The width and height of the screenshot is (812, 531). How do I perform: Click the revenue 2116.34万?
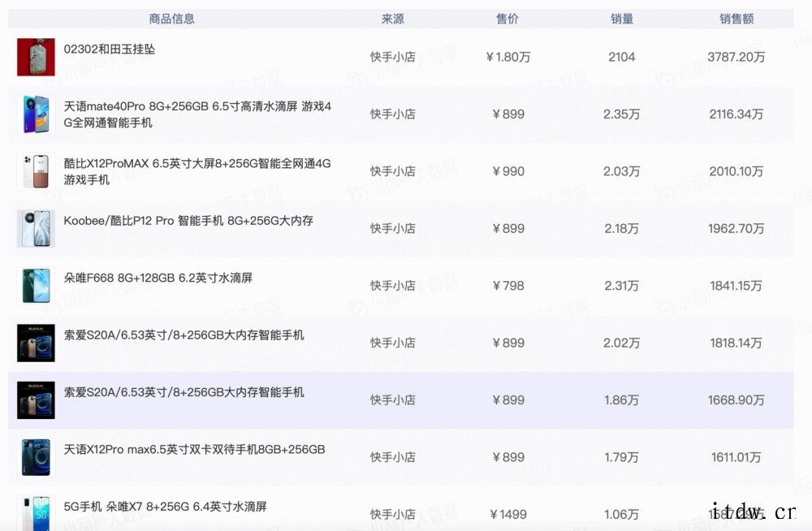736,114
